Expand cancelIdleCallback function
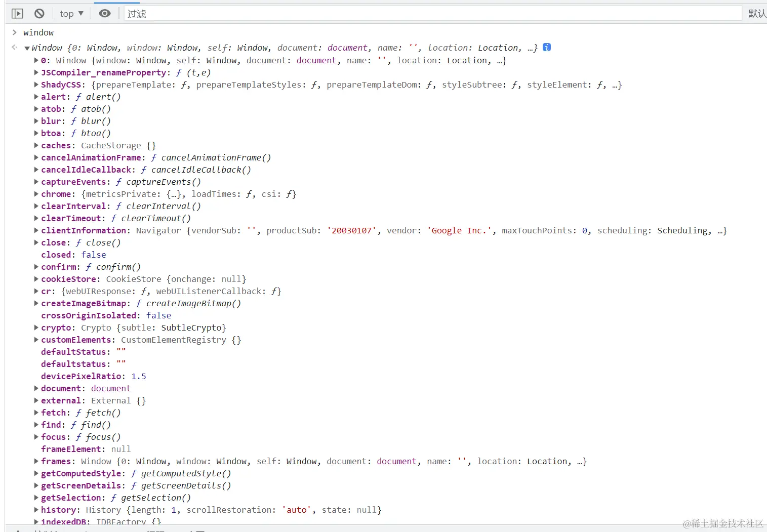 (36, 170)
